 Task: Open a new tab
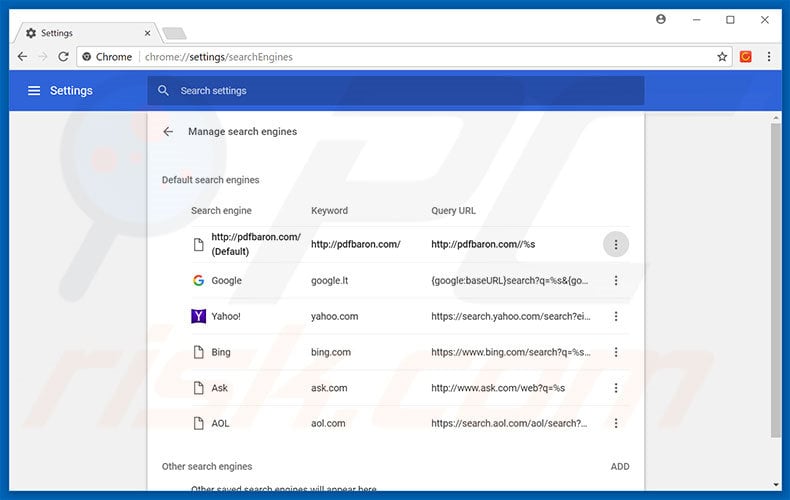[175, 34]
